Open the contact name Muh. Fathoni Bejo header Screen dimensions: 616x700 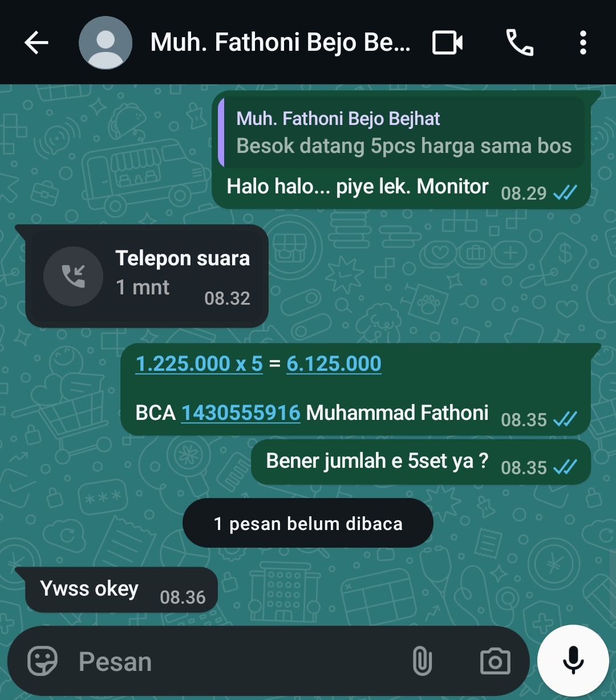click(x=280, y=43)
